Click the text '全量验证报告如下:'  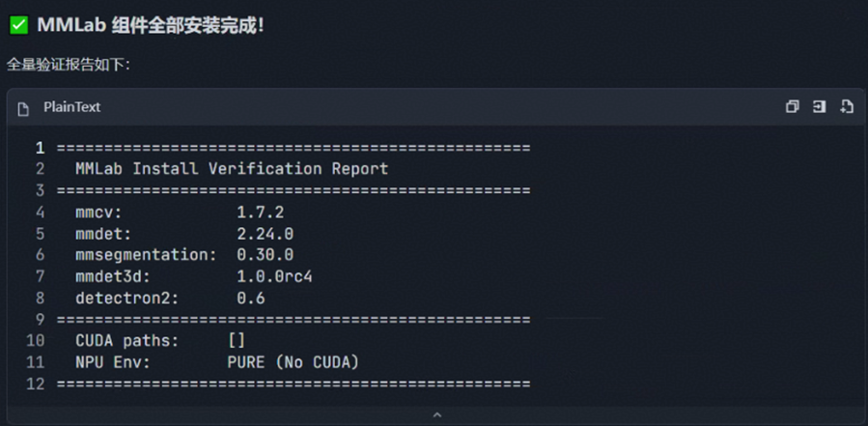point(69,66)
